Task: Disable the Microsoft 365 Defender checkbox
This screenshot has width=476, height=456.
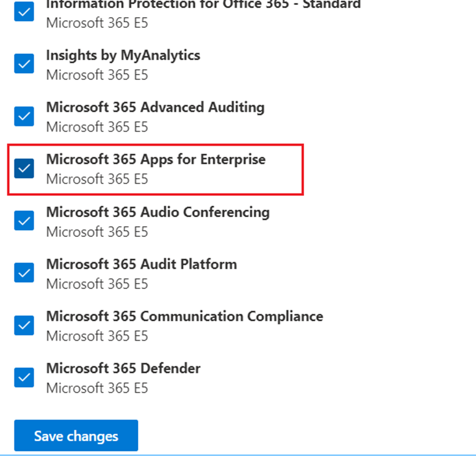Action: click(x=24, y=377)
